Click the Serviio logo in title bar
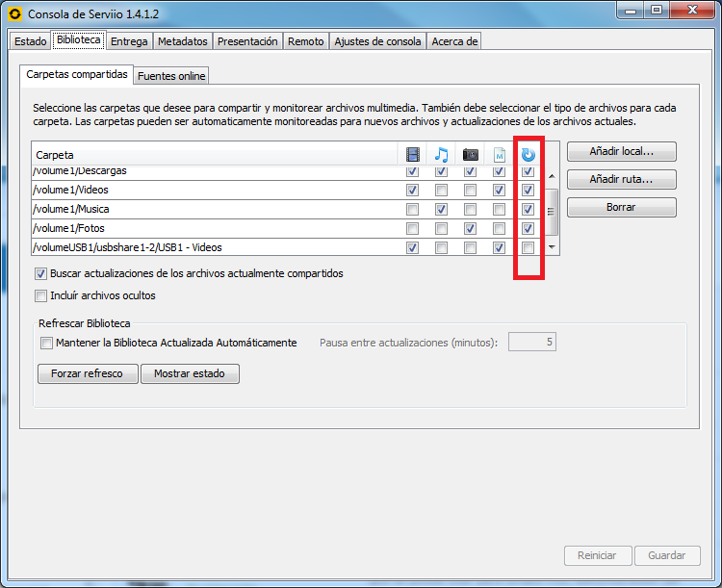 [14, 14]
